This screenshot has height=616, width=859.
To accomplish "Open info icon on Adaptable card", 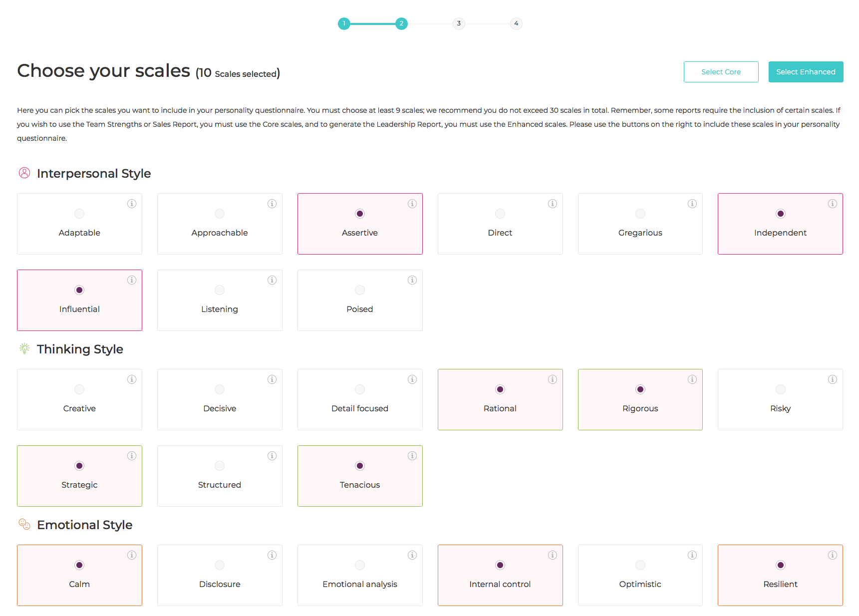I will (x=132, y=204).
